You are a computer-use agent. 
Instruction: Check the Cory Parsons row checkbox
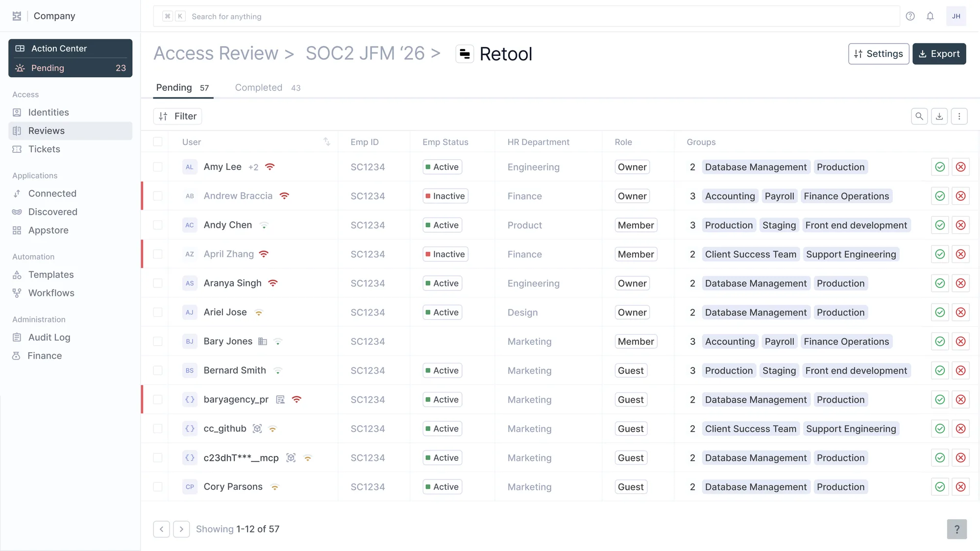(158, 487)
